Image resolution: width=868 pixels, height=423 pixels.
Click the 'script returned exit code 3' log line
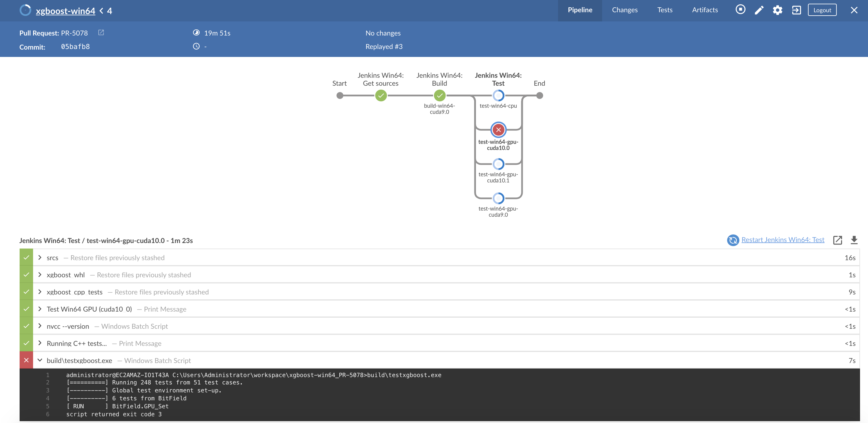114,414
